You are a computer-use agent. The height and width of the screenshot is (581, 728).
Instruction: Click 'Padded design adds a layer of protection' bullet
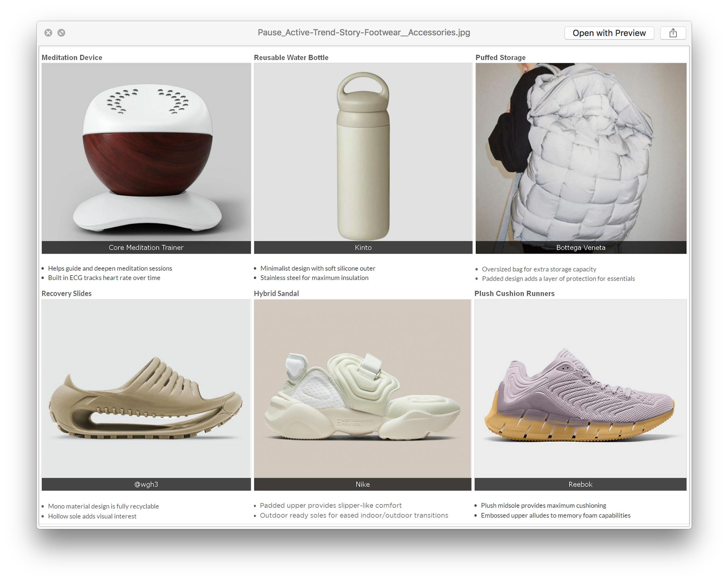pyautogui.click(x=558, y=279)
